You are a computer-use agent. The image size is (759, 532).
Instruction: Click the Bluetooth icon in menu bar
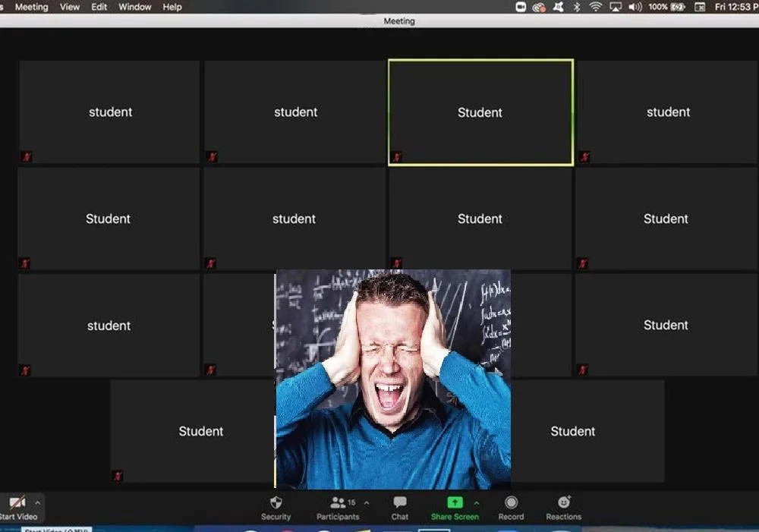577,7
